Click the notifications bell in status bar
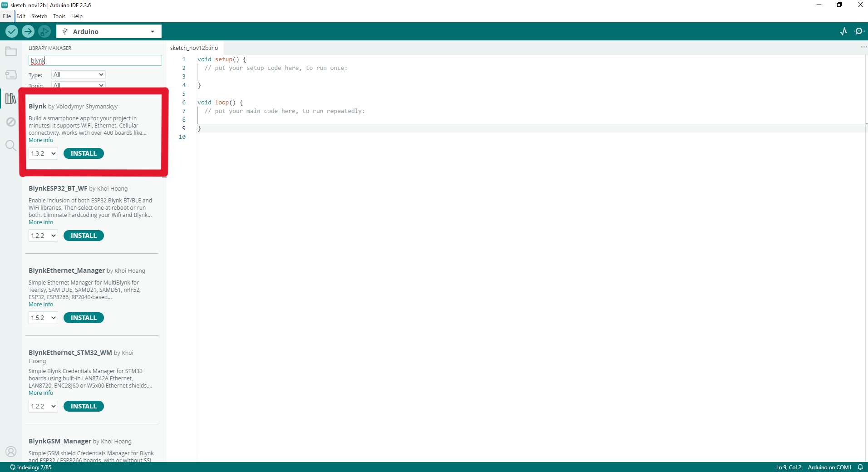The width and height of the screenshot is (868, 472). tap(860, 467)
